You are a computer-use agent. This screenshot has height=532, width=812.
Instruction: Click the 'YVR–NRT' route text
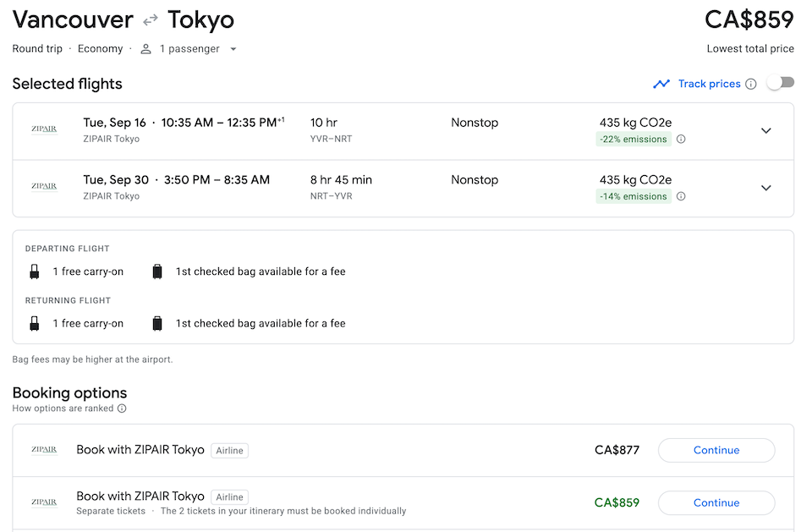click(331, 139)
